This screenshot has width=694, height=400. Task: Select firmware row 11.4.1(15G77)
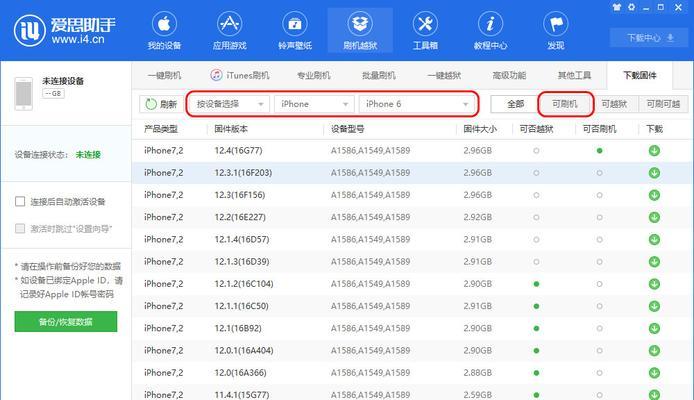point(412,394)
